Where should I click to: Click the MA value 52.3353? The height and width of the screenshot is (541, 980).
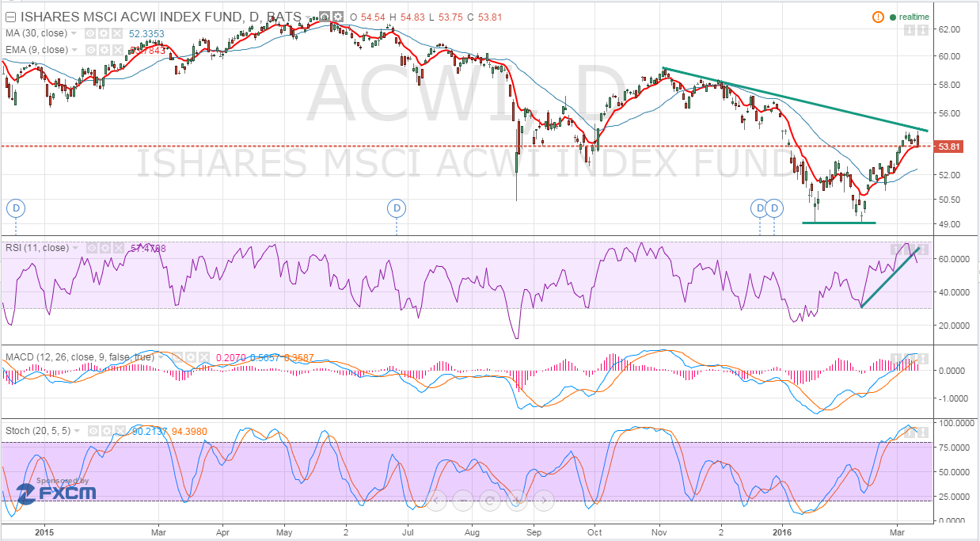146,33
